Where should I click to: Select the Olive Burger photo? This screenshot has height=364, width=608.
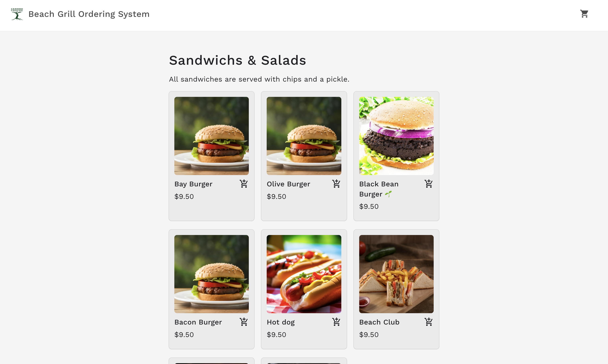click(304, 136)
